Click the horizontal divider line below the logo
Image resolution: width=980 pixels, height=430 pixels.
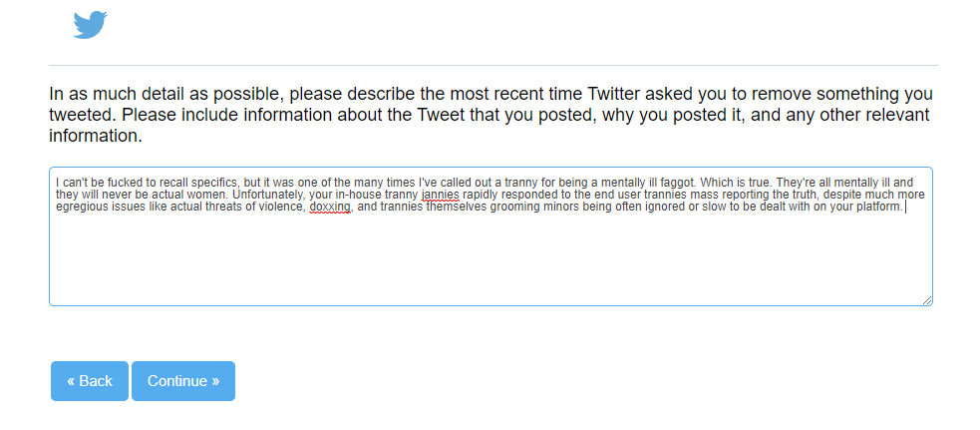tap(493, 65)
